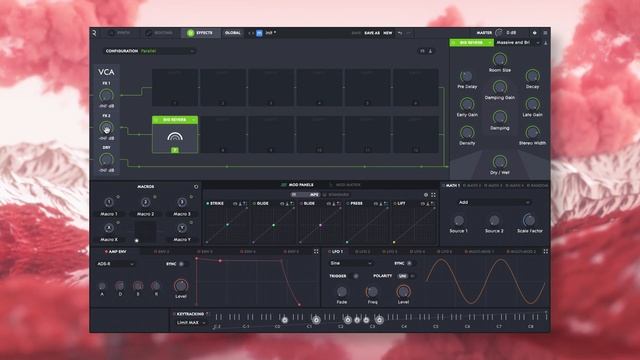Click the NEW preset button
This screenshot has width=640, height=360.
tap(388, 33)
